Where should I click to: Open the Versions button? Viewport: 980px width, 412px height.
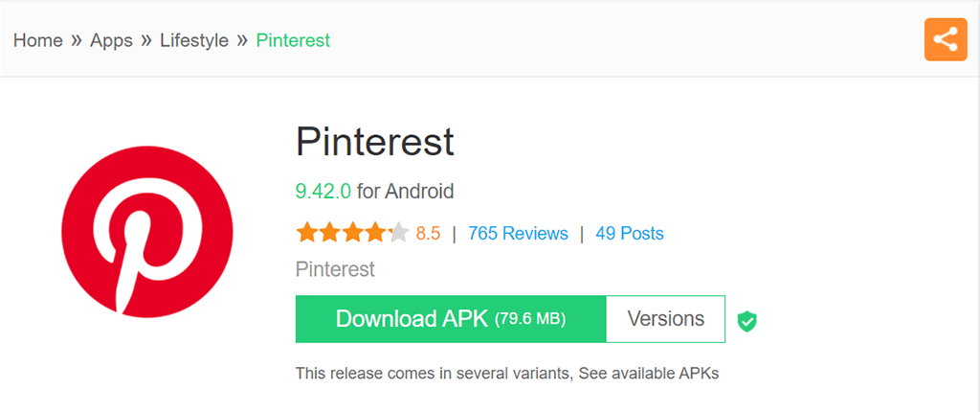point(666,319)
